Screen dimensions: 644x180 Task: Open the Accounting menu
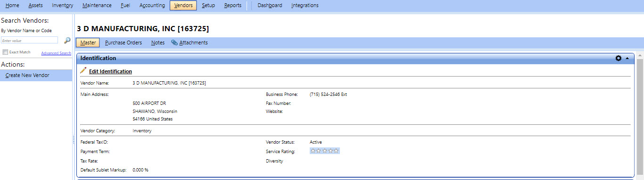click(152, 6)
